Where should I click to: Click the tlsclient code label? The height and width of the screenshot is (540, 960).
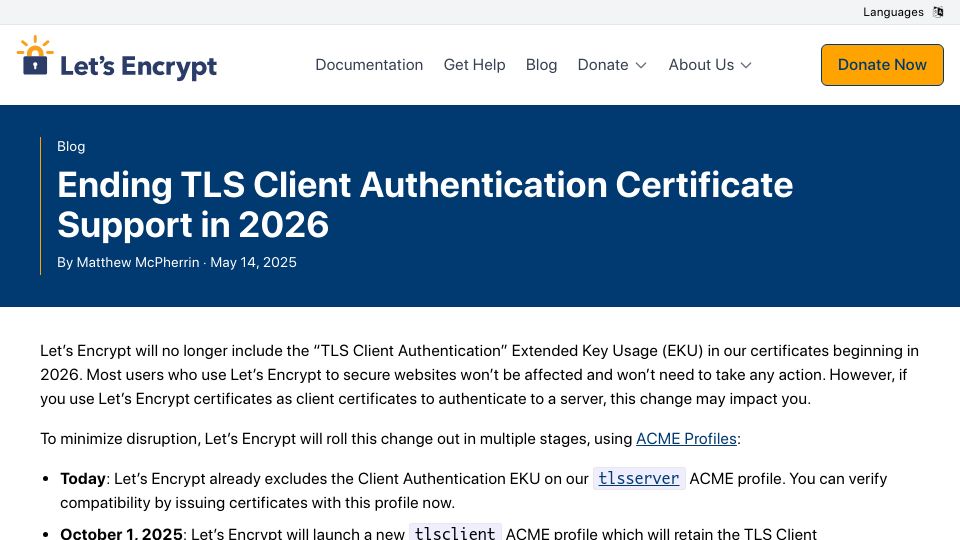coord(455,532)
